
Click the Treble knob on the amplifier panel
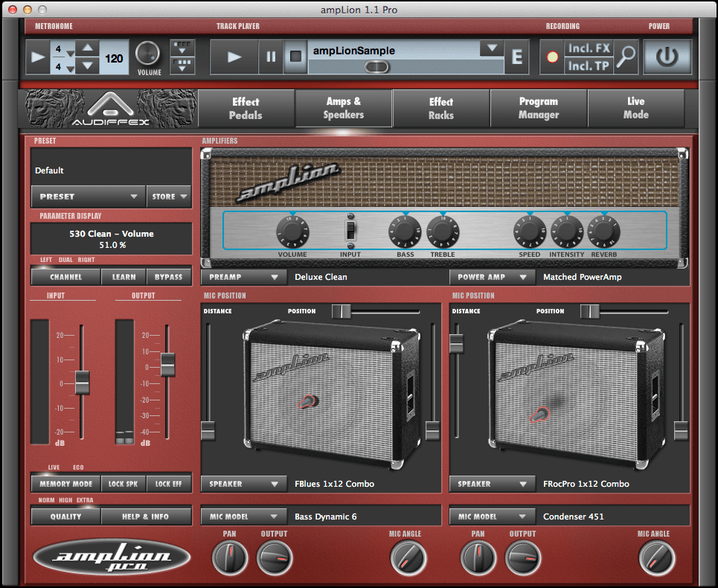pos(442,233)
